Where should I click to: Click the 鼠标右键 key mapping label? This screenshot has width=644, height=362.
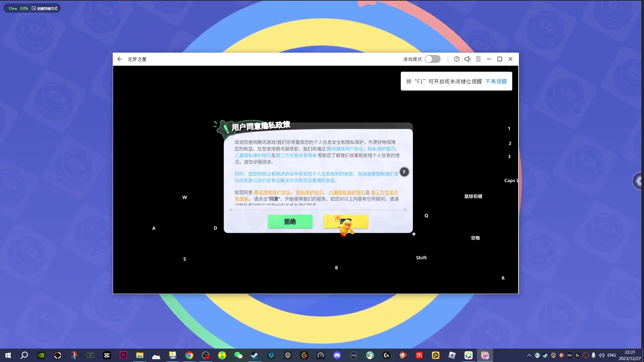click(x=473, y=196)
